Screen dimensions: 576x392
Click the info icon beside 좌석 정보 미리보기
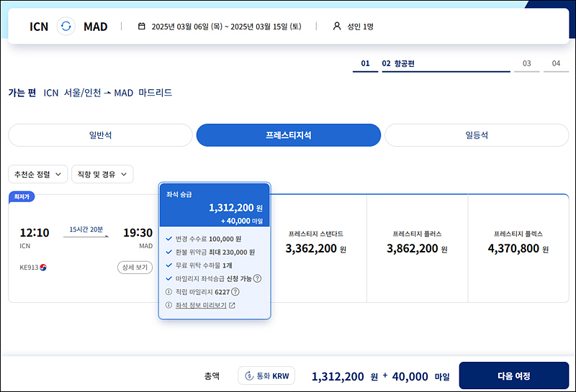168,305
